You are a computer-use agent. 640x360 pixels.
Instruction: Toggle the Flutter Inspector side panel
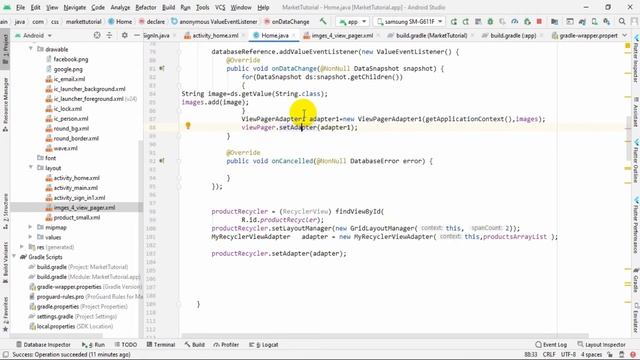point(636,59)
